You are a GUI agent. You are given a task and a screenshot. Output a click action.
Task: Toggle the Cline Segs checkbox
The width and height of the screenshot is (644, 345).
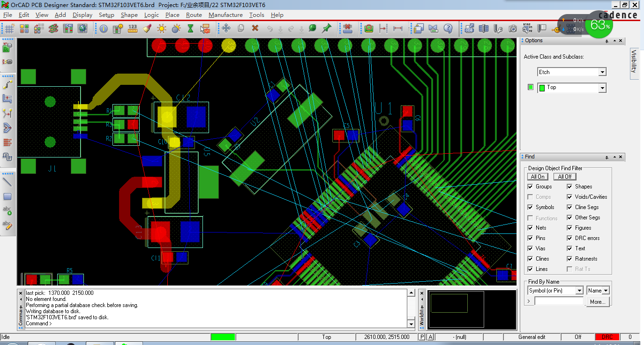569,207
